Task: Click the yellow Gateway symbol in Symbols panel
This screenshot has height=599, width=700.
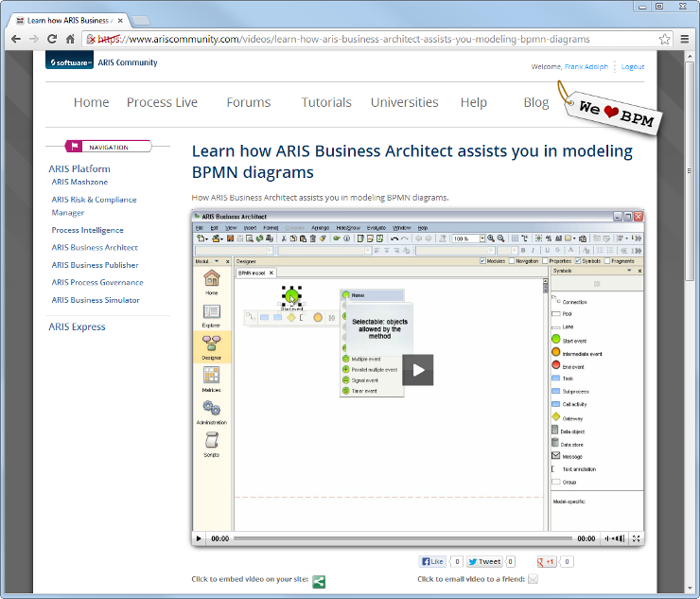Action: [x=556, y=416]
